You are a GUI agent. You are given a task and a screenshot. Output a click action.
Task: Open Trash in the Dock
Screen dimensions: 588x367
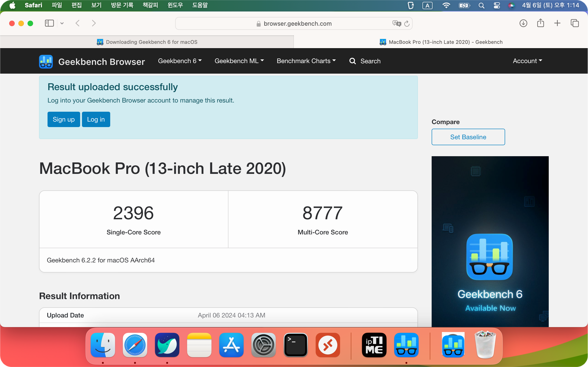click(485, 345)
